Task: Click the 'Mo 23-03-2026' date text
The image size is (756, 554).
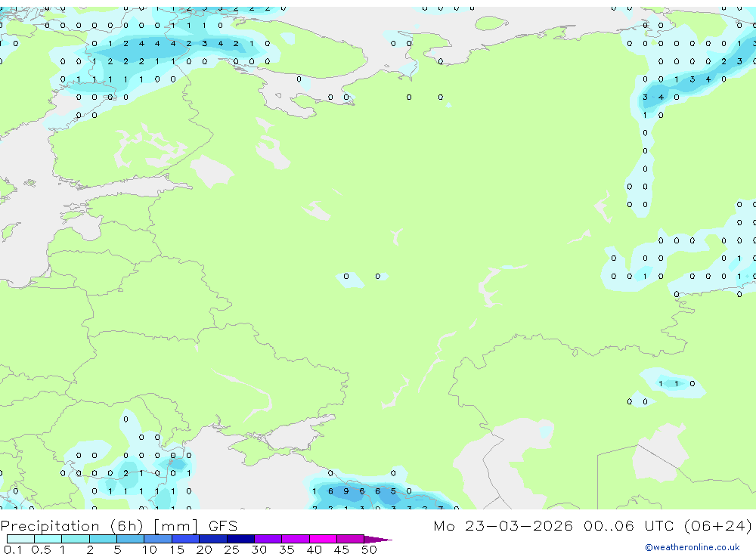Action: pyautogui.click(x=503, y=525)
